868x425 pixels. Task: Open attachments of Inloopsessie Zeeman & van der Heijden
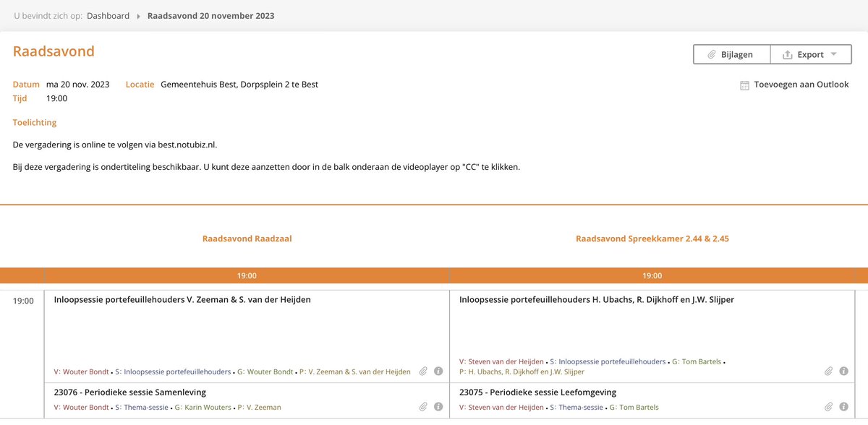click(423, 372)
